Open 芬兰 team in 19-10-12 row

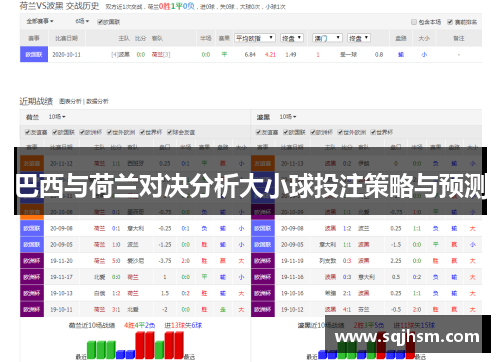pos(364,310)
